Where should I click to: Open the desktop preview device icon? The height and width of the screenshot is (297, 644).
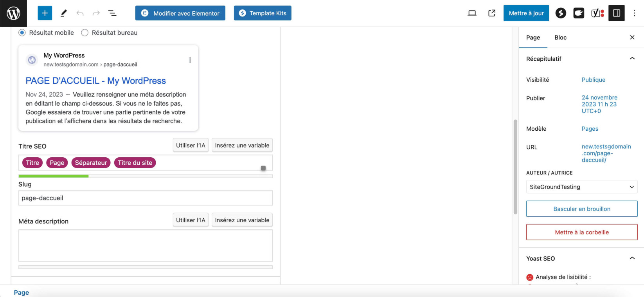click(x=472, y=13)
